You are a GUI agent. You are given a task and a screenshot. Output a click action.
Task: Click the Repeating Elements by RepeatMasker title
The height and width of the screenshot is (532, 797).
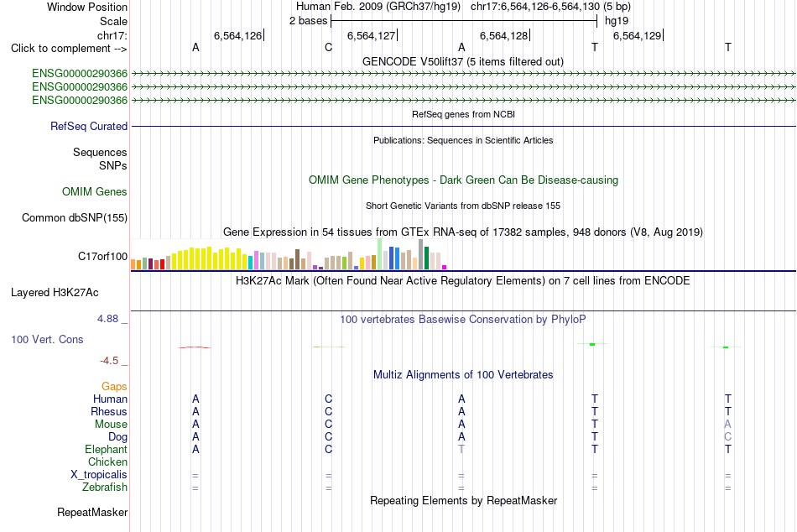(x=463, y=501)
